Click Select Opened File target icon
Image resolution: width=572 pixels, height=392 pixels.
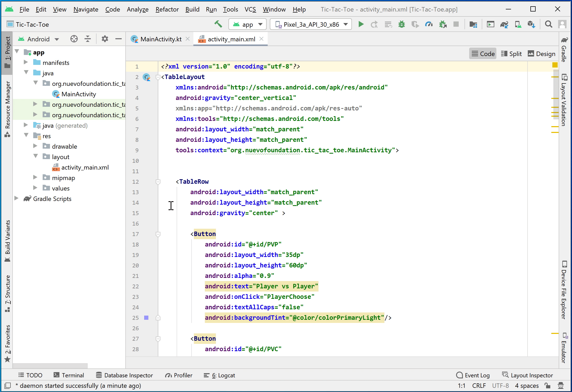(x=74, y=39)
